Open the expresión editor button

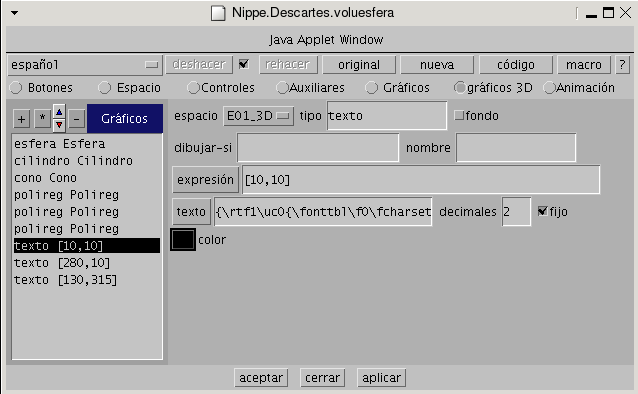point(205,179)
